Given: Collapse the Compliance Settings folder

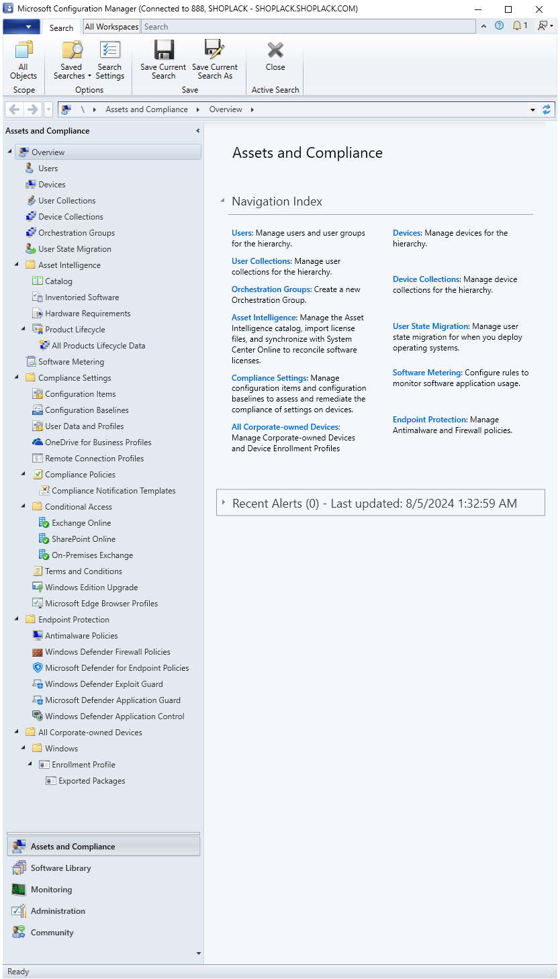Looking at the screenshot, I should click(17, 377).
